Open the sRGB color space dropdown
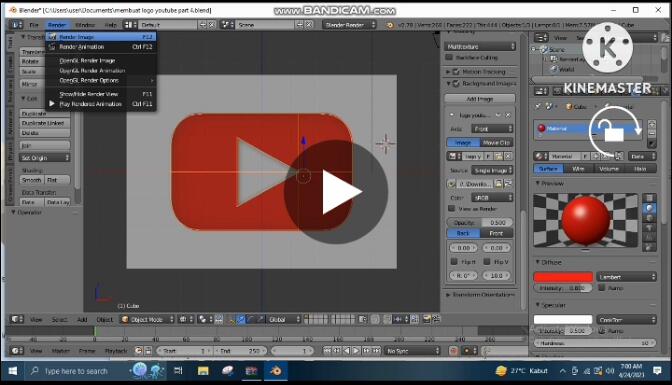This screenshot has height=385, width=672. 492,198
